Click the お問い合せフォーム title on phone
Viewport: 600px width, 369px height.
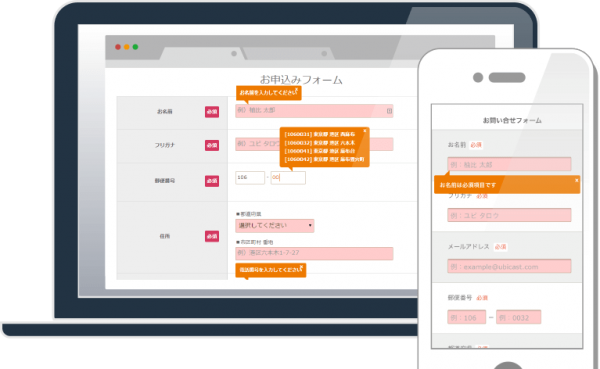pos(512,120)
